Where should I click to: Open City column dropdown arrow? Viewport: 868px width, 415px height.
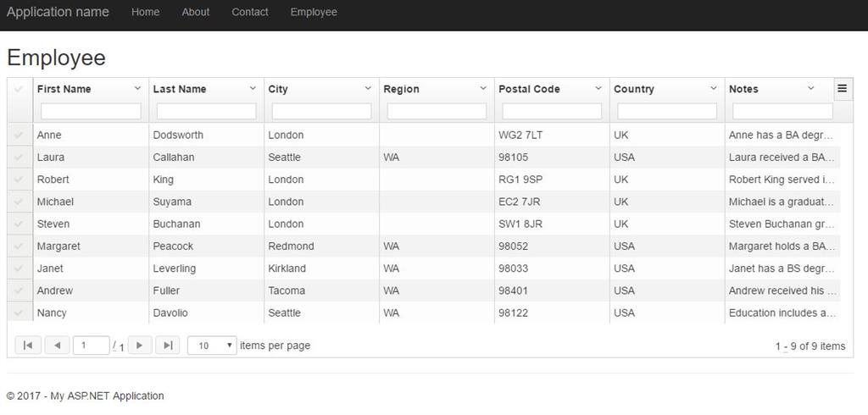(368, 88)
